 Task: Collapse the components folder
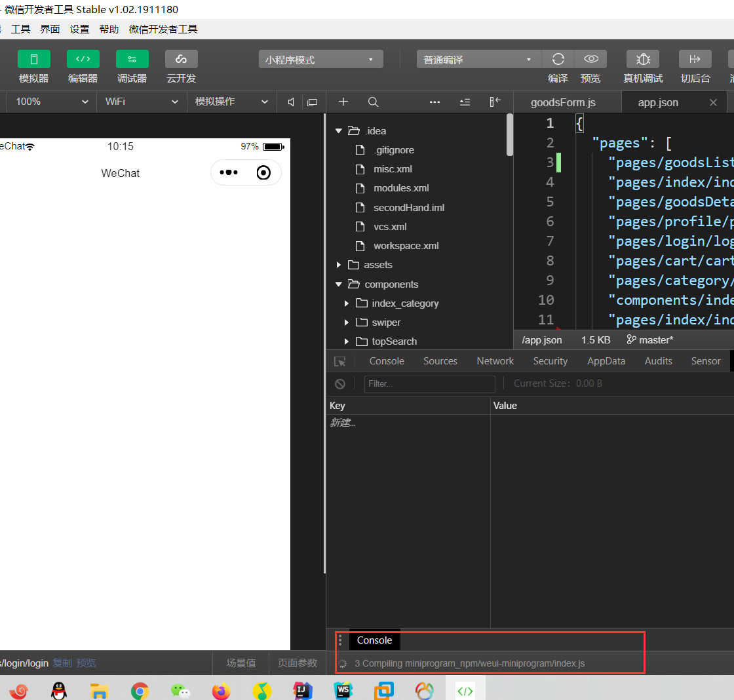(338, 284)
